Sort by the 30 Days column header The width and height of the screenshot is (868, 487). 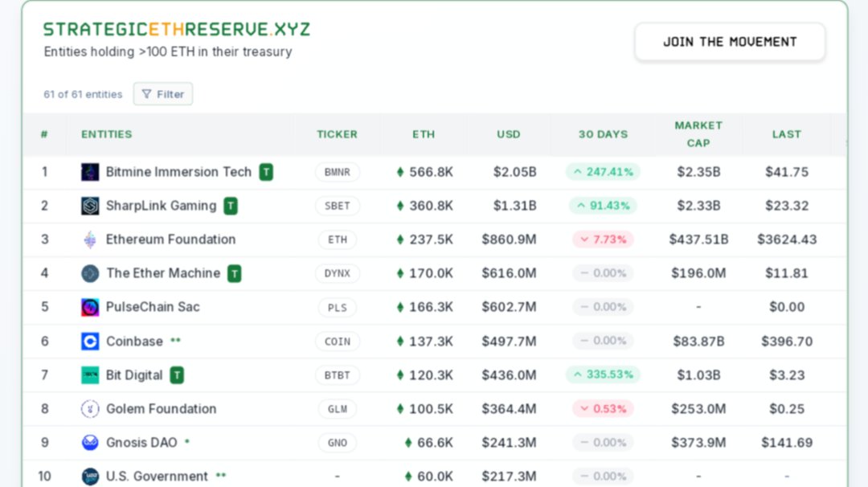coord(603,134)
